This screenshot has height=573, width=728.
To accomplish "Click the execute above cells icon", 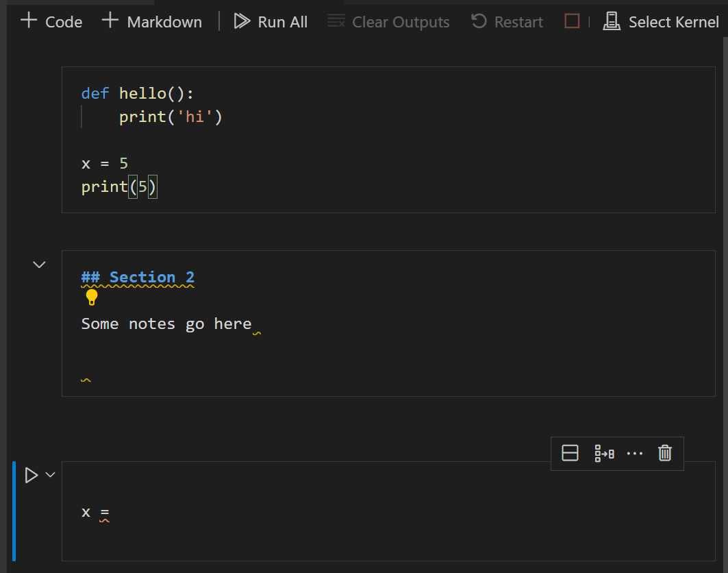I will [604, 453].
